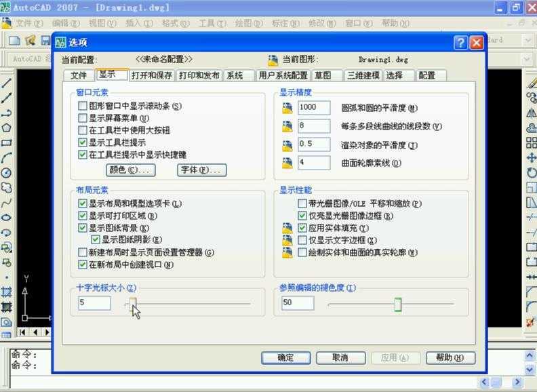Click the 颜色(C)... button
The width and height of the screenshot is (537, 392).
130,170
